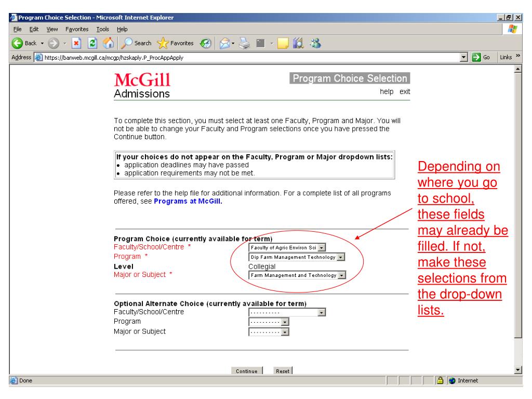The image size is (532, 399).
Task: Click the Reset button
Action: [x=283, y=371]
